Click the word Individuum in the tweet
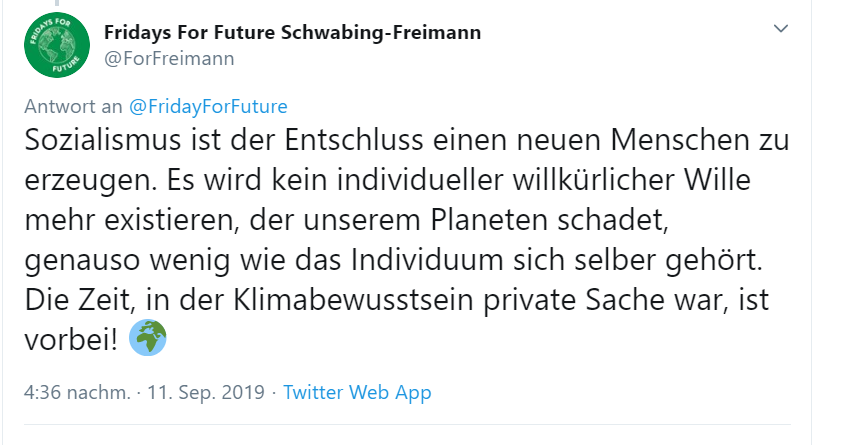Image resolution: width=842 pixels, height=445 pixels. coord(427,260)
